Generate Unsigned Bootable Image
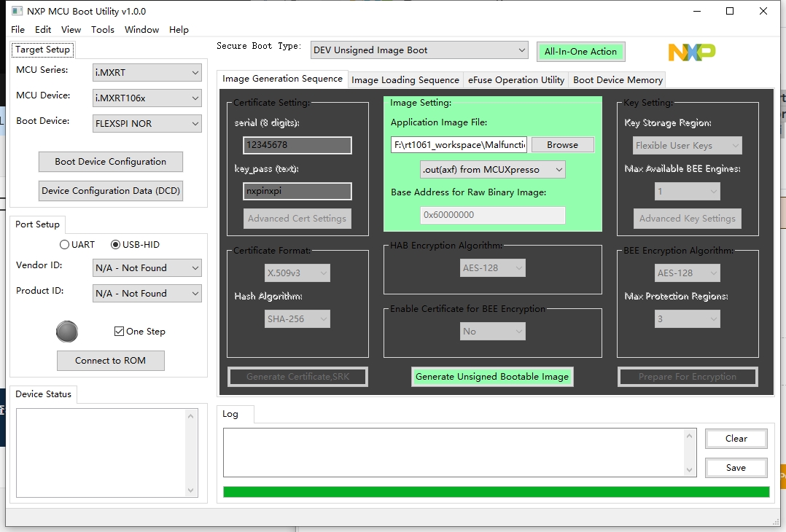Image resolution: width=786 pixels, height=532 pixels. pos(492,377)
